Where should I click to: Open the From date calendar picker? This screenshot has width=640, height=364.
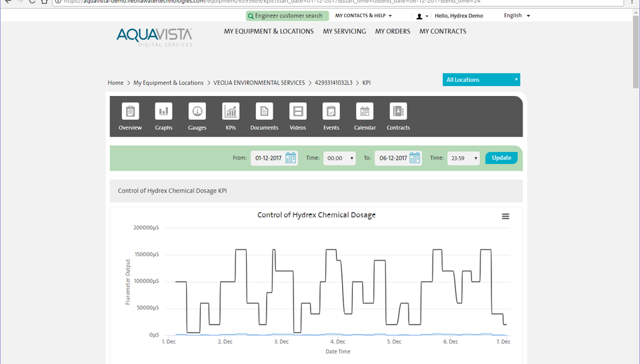pyautogui.click(x=291, y=158)
